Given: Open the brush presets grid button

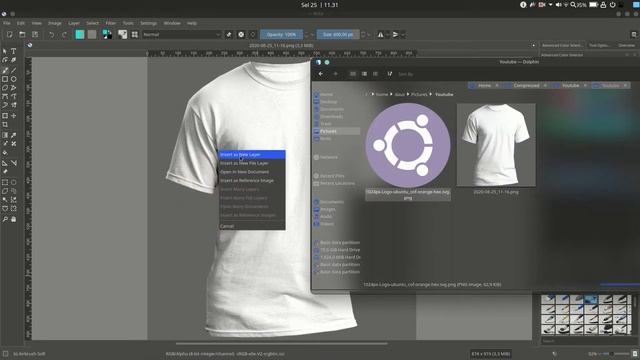Looking at the screenshot, I should (x=135, y=35).
